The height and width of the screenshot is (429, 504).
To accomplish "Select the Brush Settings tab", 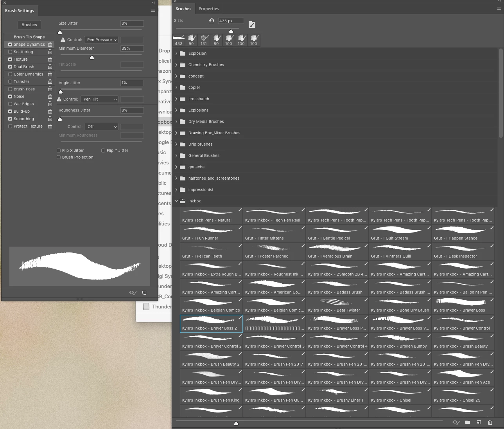I will point(20,11).
